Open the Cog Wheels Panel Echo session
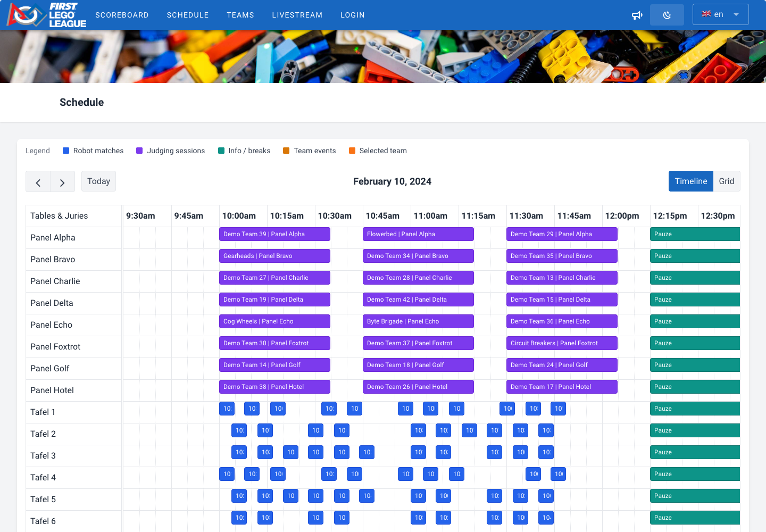The image size is (766, 532). (x=274, y=321)
